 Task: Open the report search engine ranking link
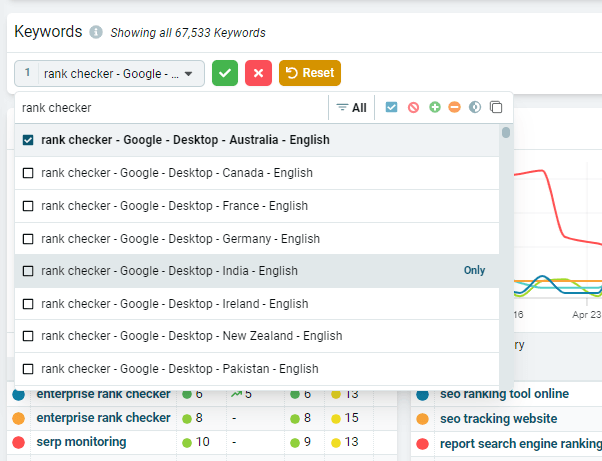coord(521,444)
